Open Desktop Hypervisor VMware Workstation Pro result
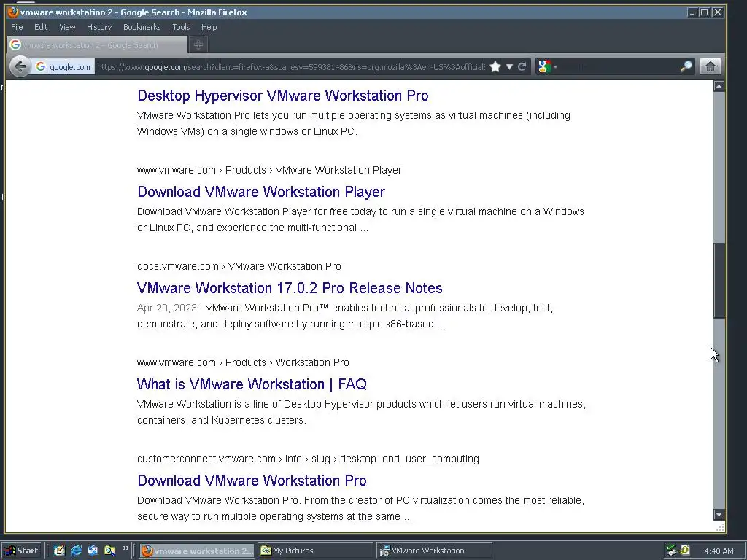The height and width of the screenshot is (560, 747). click(x=283, y=96)
